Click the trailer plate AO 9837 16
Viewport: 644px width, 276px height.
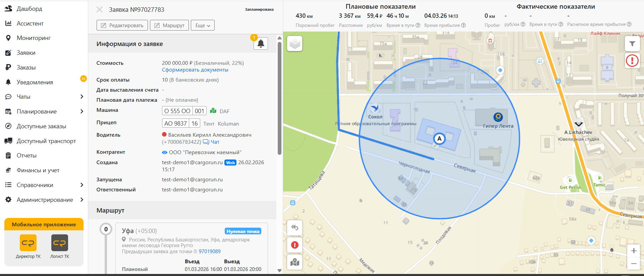click(x=181, y=123)
